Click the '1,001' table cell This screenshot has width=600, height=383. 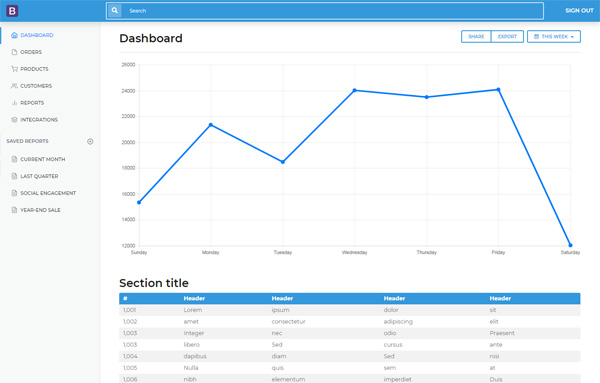(129, 310)
